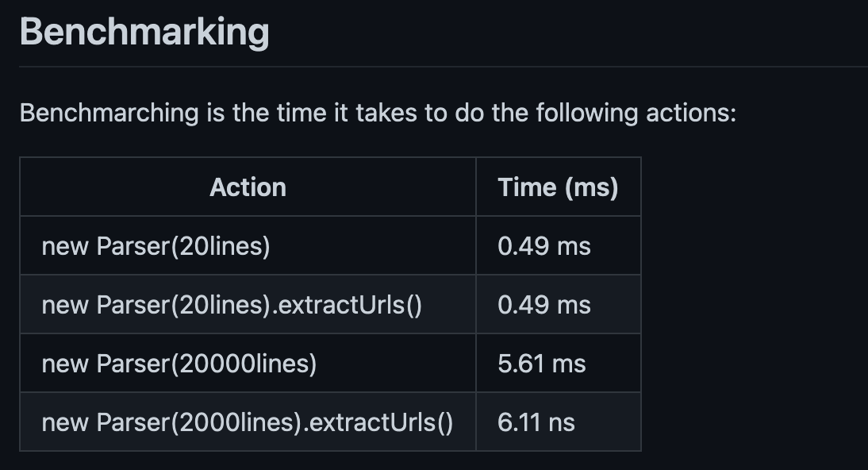Click the new Parser(20lines).extractUrls() cell

tap(231, 305)
